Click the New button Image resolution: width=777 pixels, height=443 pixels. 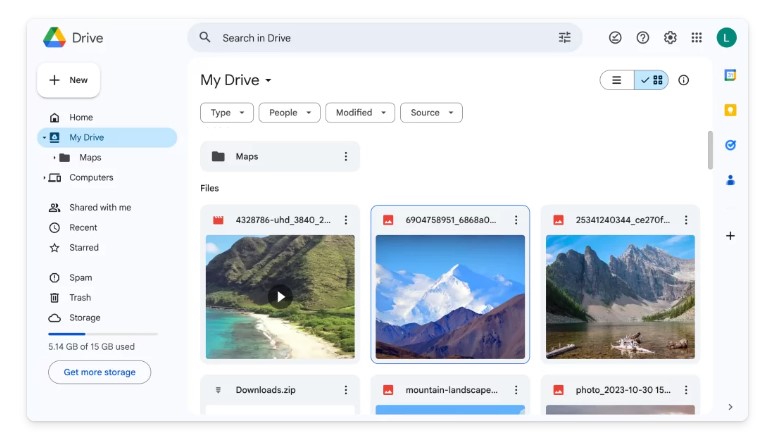(68, 80)
